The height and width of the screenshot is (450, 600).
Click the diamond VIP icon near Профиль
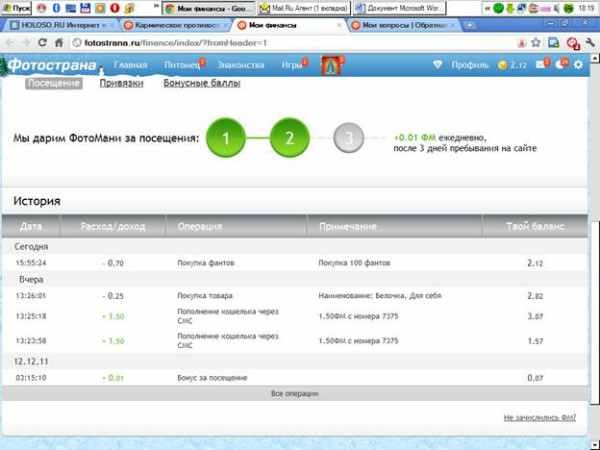[x=437, y=65]
